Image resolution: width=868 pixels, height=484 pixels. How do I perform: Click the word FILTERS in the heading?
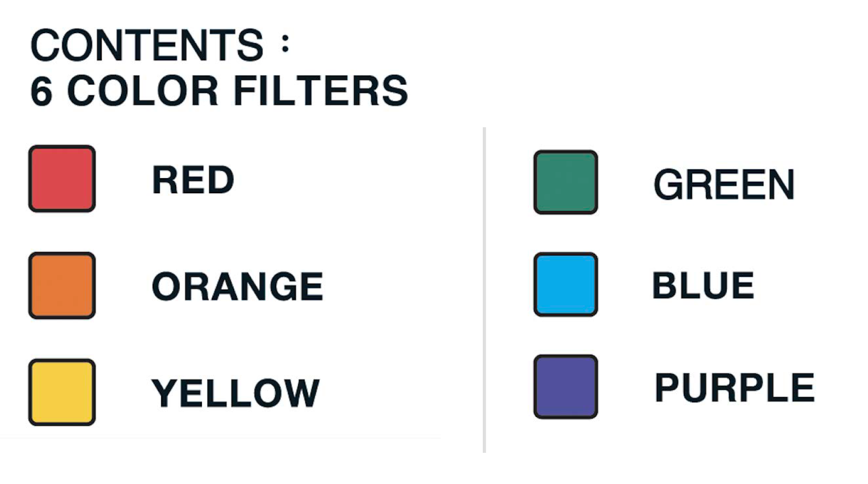(x=320, y=91)
